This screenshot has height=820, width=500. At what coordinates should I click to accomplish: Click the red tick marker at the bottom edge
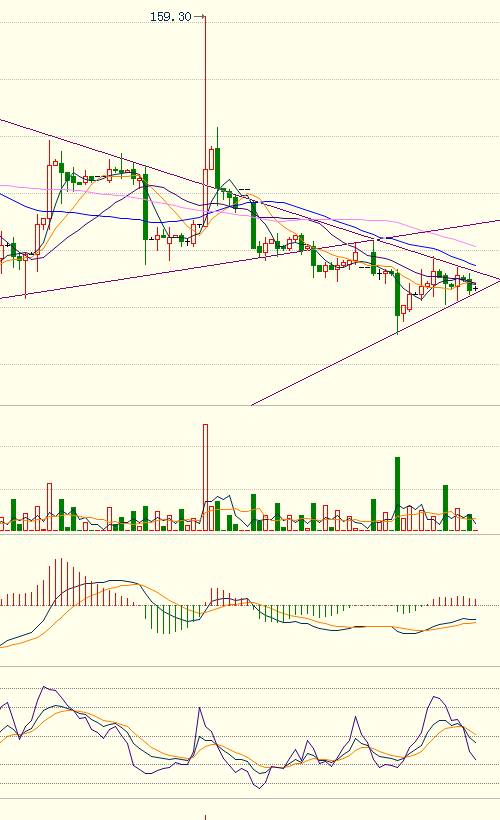coord(205,817)
